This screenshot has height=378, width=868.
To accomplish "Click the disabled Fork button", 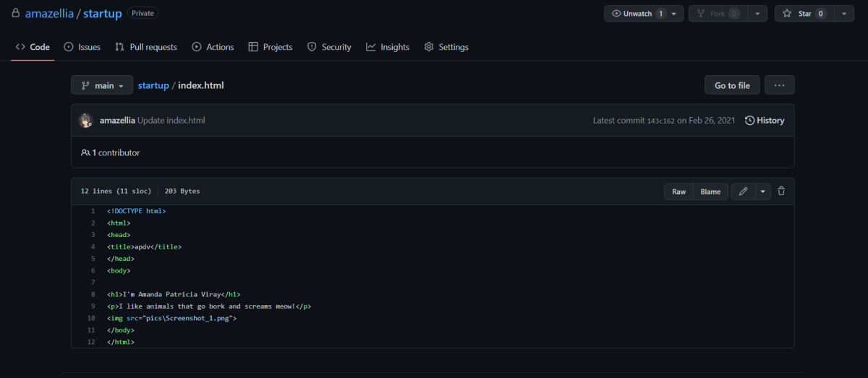I will [x=717, y=14].
